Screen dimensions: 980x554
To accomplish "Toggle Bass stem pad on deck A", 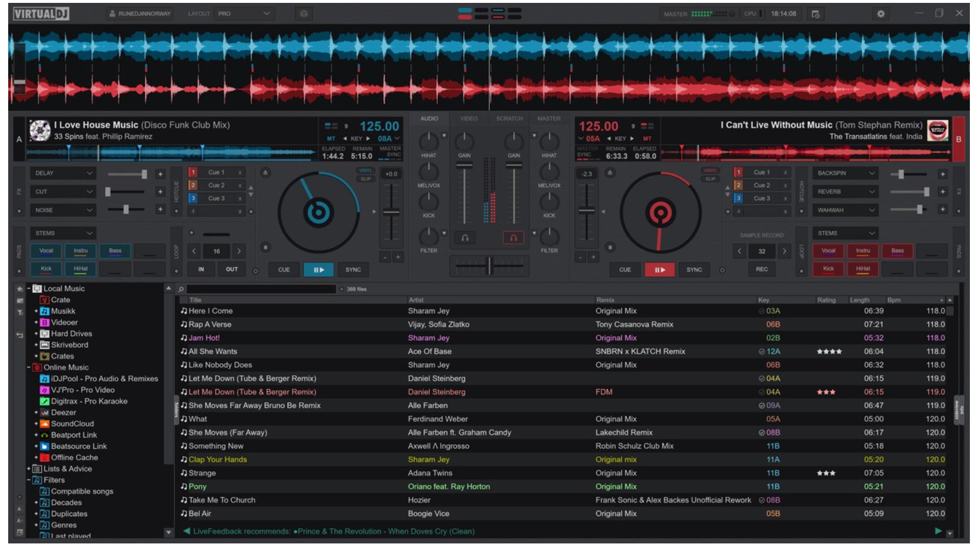I will pyautogui.click(x=115, y=251).
